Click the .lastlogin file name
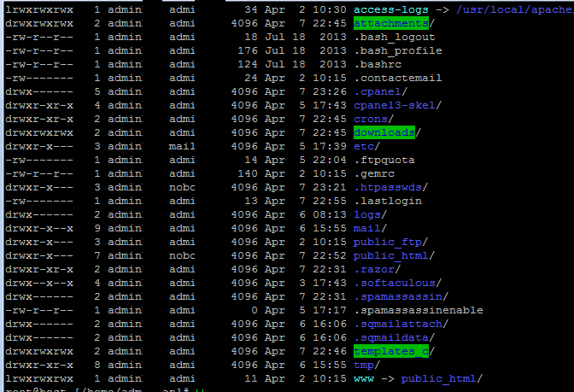574x392 pixels. [x=388, y=201]
